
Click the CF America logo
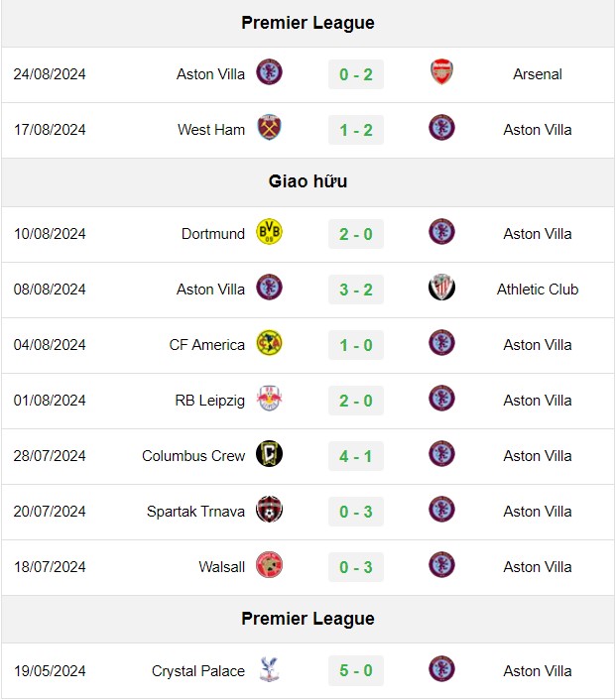(269, 343)
